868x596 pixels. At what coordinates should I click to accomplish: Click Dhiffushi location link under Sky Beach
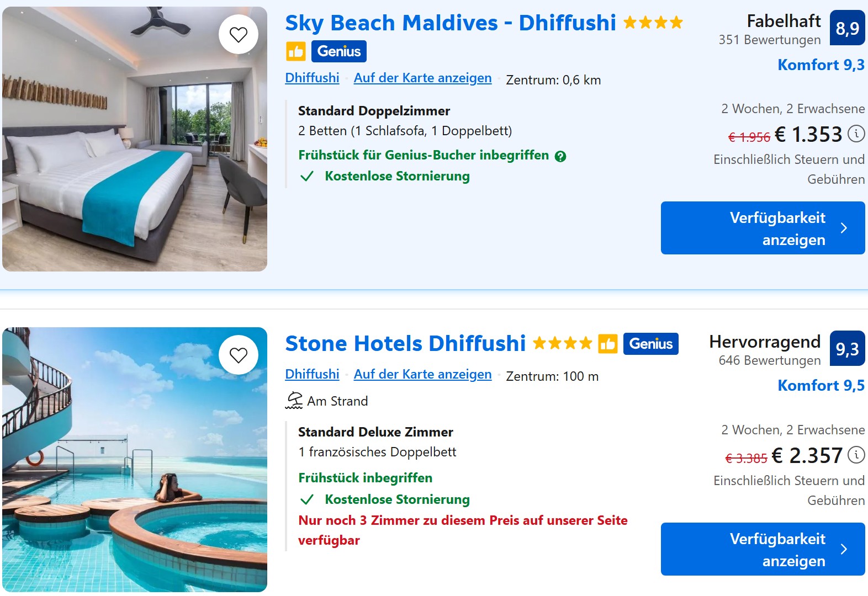312,78
